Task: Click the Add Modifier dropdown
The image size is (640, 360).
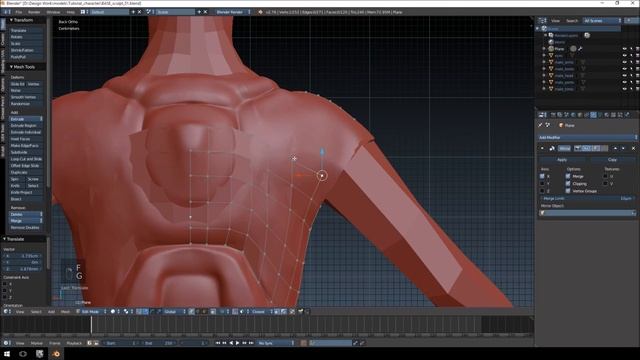Action: click(587, 138)
